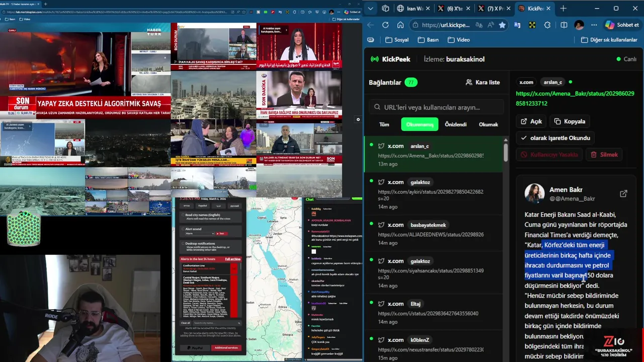Viewport: 644px width, 362px height.
Task: Open Amen Bakr tweet external link icon
Action: (623, 194)
